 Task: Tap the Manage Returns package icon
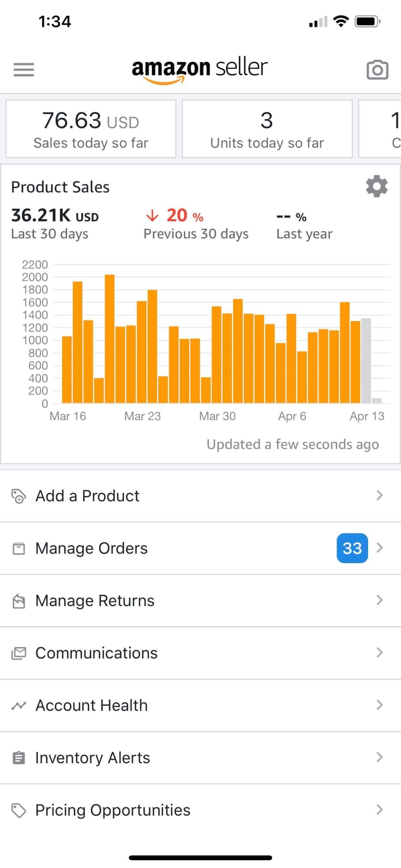click(x=18, y=601)
